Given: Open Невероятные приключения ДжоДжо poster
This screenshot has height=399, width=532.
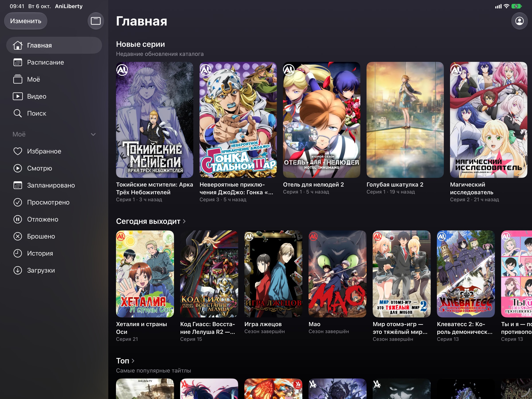Looking at the screenshot, I should click(x=238, y=120).
